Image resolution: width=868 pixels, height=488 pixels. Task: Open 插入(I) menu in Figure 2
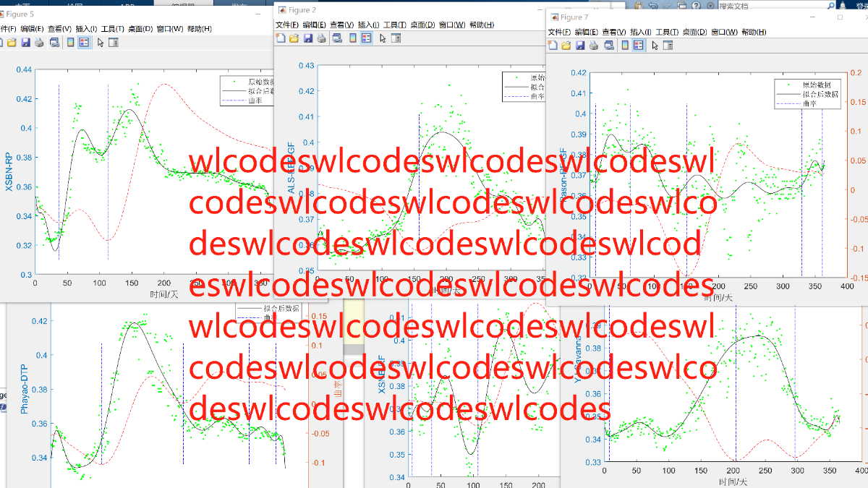(368, 25)
